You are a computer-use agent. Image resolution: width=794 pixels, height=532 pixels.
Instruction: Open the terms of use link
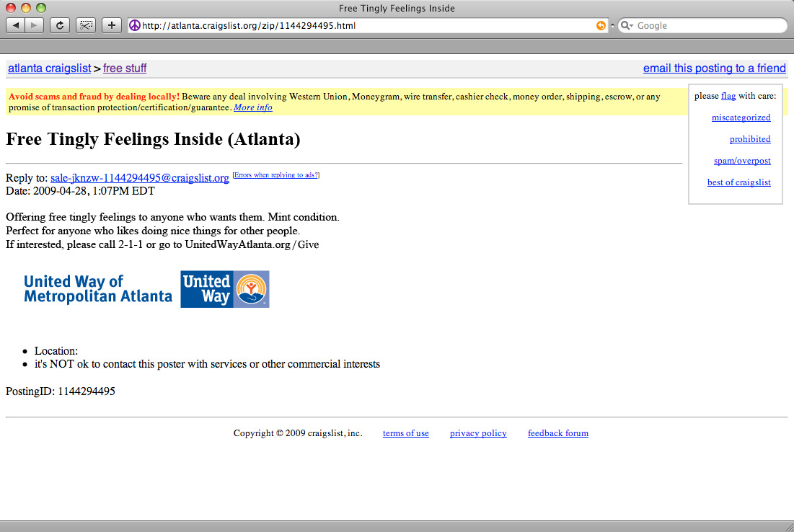(x=405, y=433)
